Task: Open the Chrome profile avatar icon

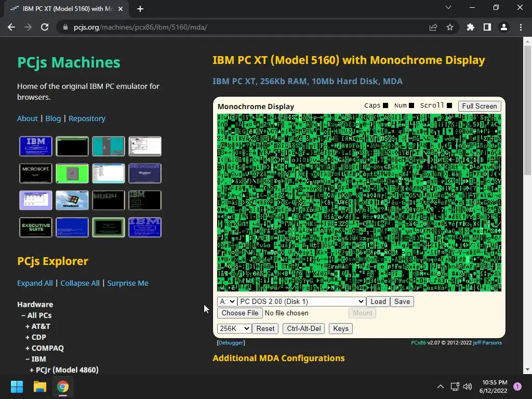Action: pos(504,27)
